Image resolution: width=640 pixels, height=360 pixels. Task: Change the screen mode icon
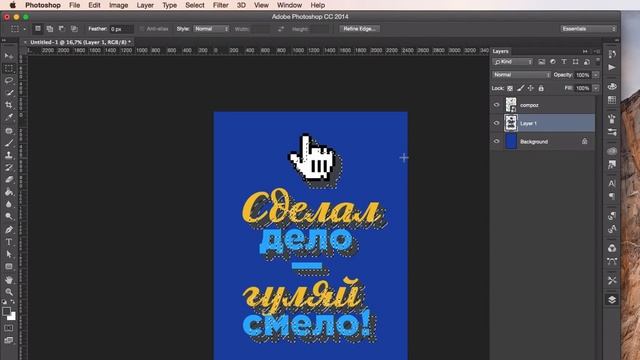click(x=9, y=340)
